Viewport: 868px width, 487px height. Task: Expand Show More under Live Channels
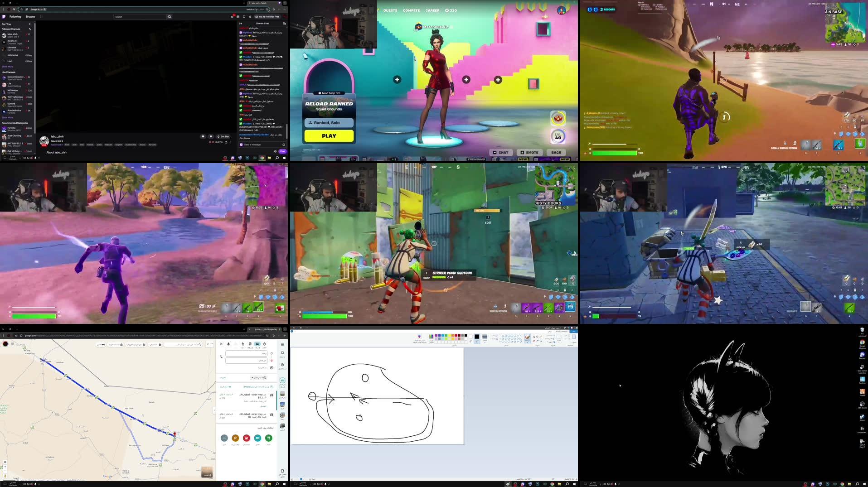[x=7, y=117]
